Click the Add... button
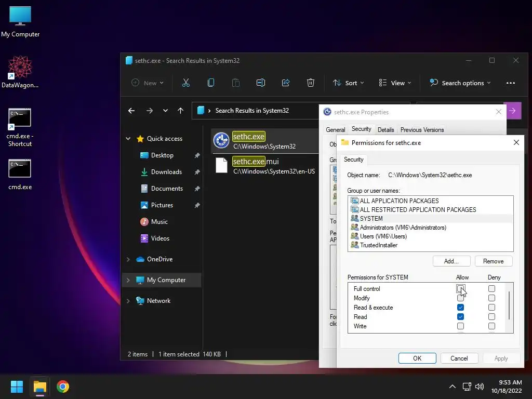 pos(451,261)
